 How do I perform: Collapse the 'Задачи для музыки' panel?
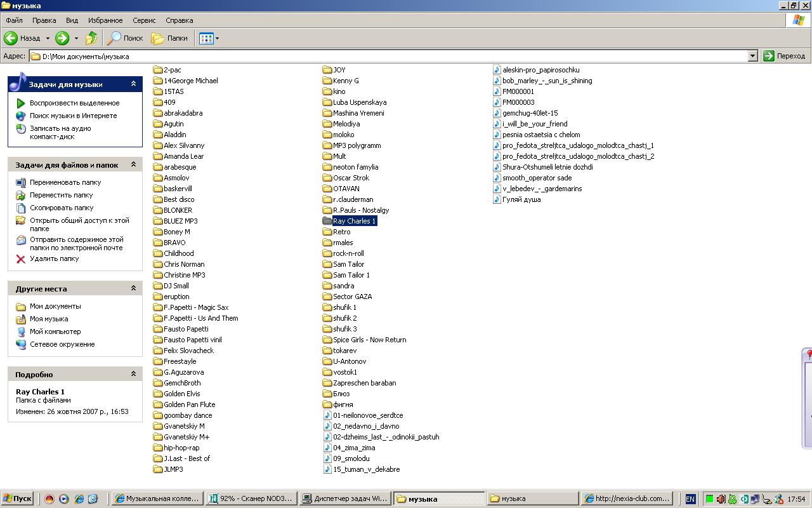[x=133, y=84]
